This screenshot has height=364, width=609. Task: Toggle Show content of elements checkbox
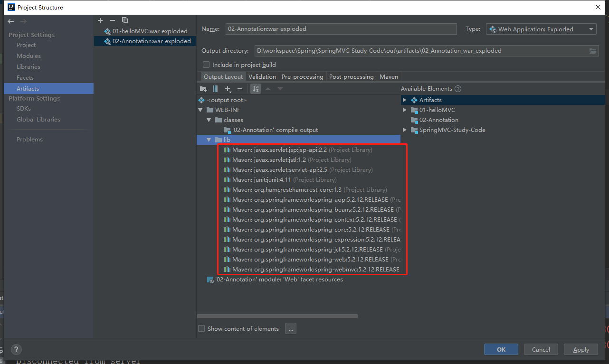click(201, 328)
